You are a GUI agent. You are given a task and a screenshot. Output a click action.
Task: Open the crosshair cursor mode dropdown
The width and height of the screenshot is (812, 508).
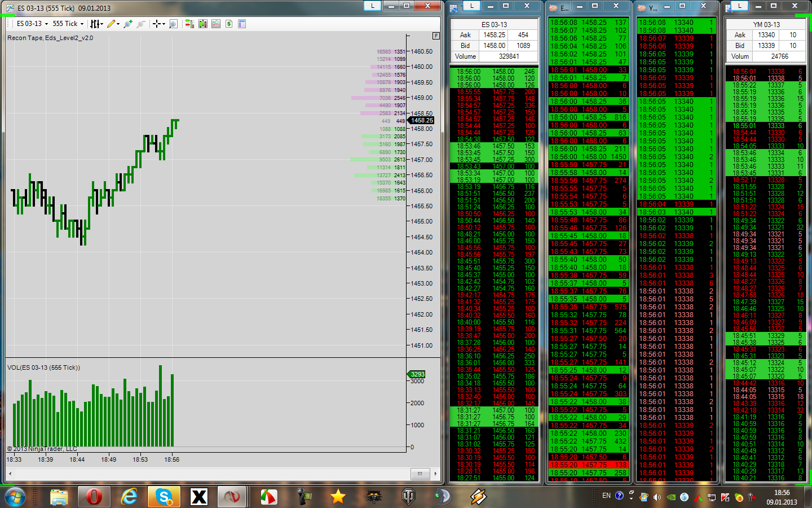point(159,24)
